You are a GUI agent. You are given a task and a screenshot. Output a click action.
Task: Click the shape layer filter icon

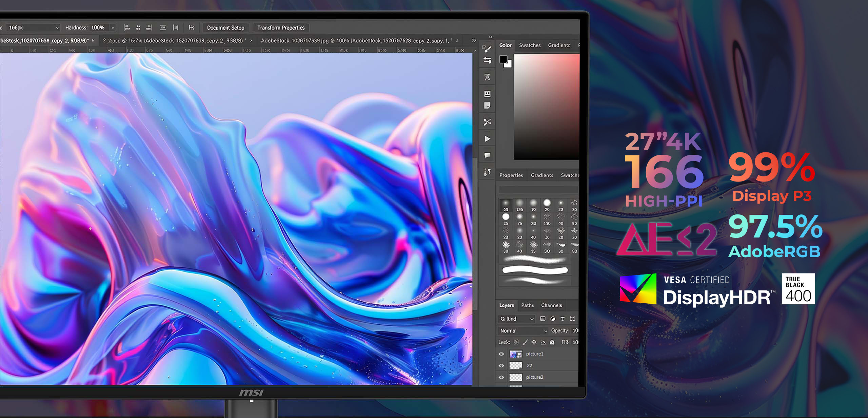click(572, 319)
